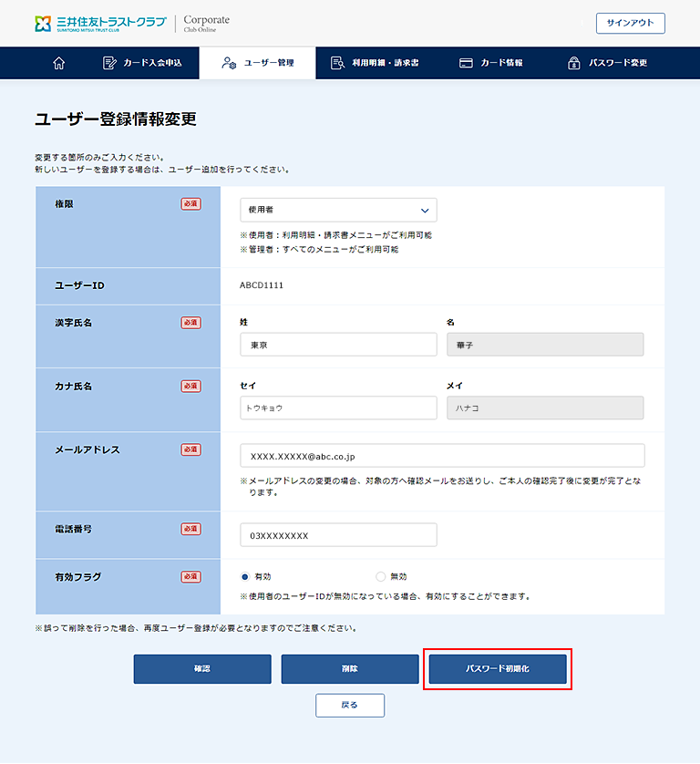This screenshot has width=700, height=764.
Task: Open the カード情報 menu
Action: 491,63
